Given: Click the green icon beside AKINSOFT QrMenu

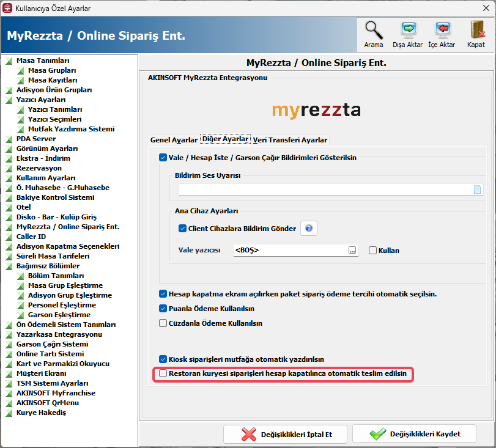Looking at the screenshot, I should pos(9,403).
